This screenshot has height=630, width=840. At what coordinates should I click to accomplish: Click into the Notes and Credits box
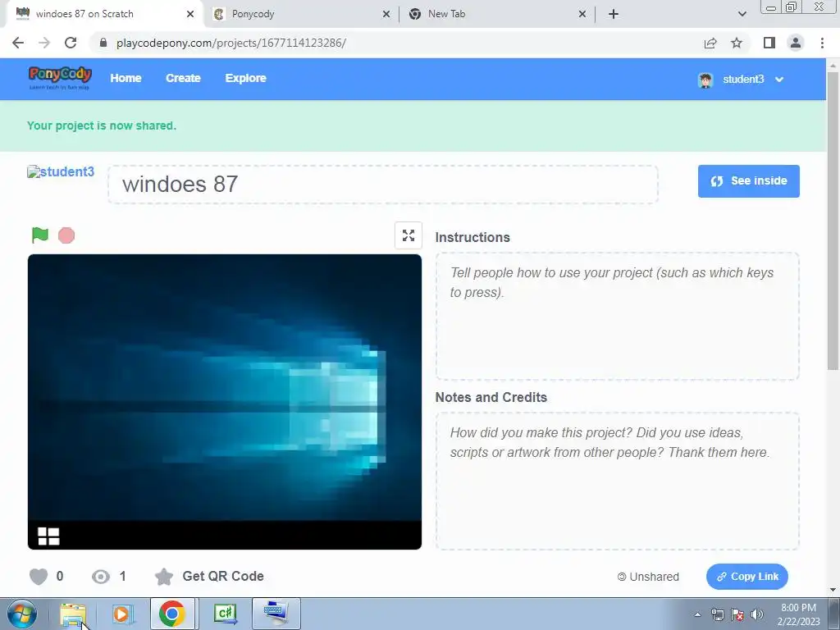tap(617, 481)
